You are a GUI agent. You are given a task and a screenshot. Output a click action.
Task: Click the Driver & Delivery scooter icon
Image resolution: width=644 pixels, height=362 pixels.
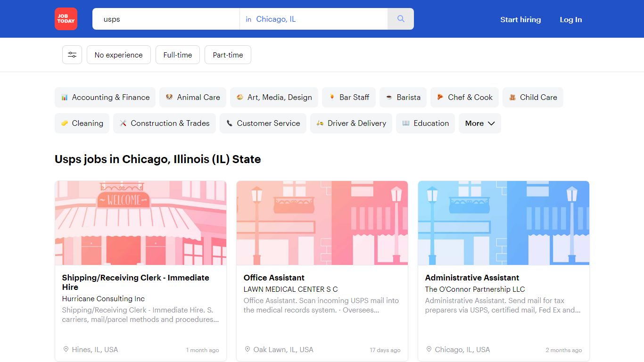pyautogui.click(x=320, y=123)
